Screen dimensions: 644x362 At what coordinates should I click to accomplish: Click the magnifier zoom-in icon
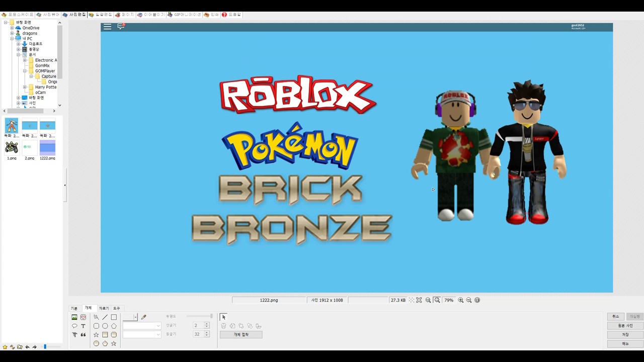[x=461, y=300]
